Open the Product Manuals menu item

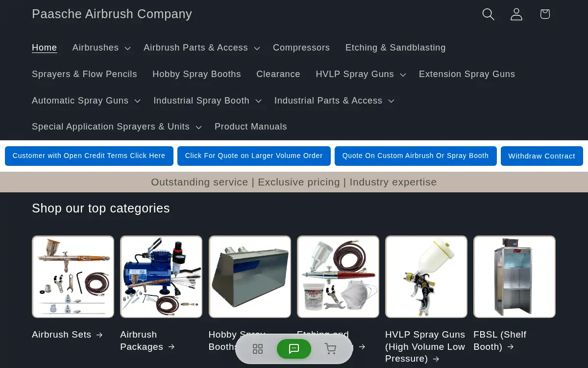251,127
